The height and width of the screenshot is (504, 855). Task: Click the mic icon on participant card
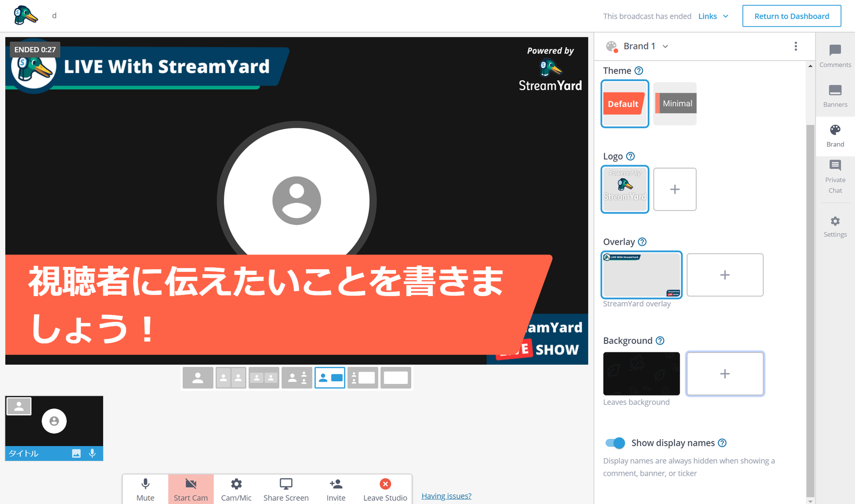[x=92, y=453]
